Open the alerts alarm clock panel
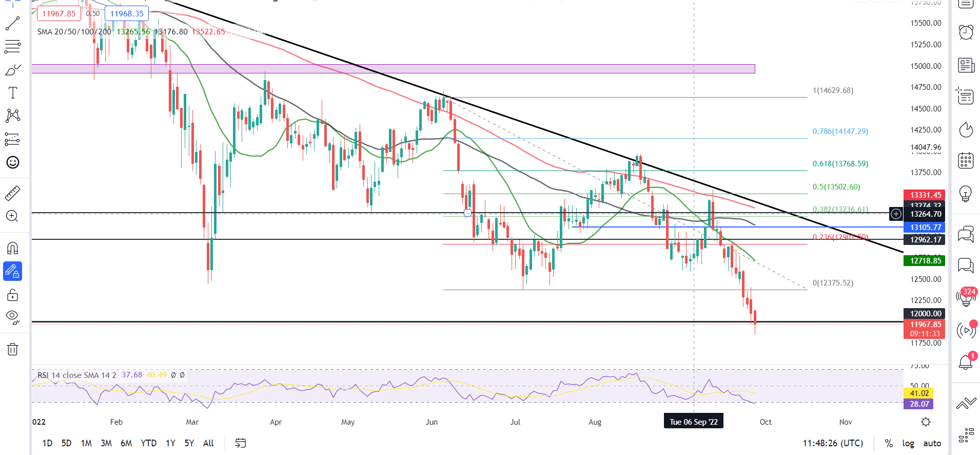980x455 pixels. coord(966,32)
